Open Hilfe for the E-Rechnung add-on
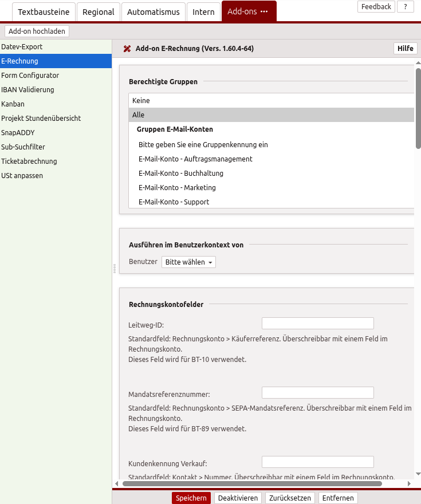The height and width of the screenshot is (504, 421). coord(405,49)
